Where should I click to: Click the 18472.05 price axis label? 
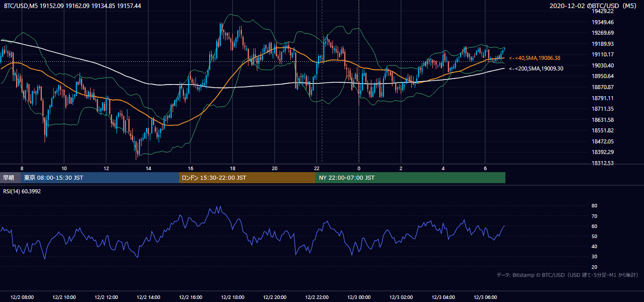tap(603, 141)
